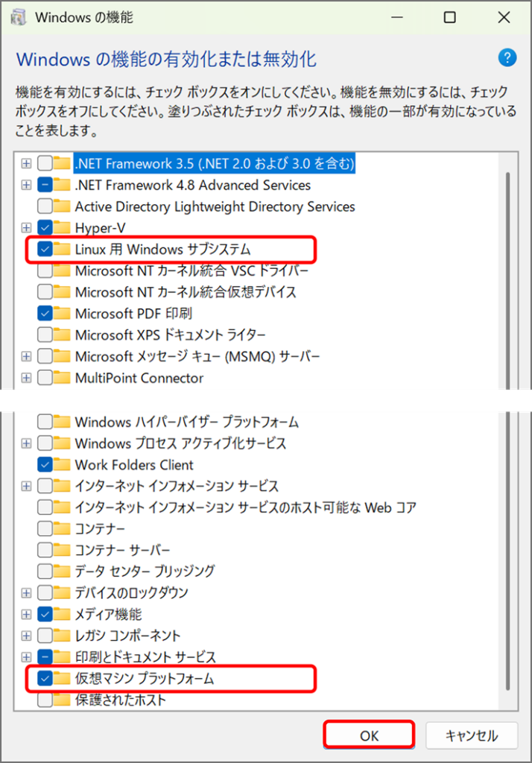
Task: Click the blue help question mark icon
Action: pos(507,58)
